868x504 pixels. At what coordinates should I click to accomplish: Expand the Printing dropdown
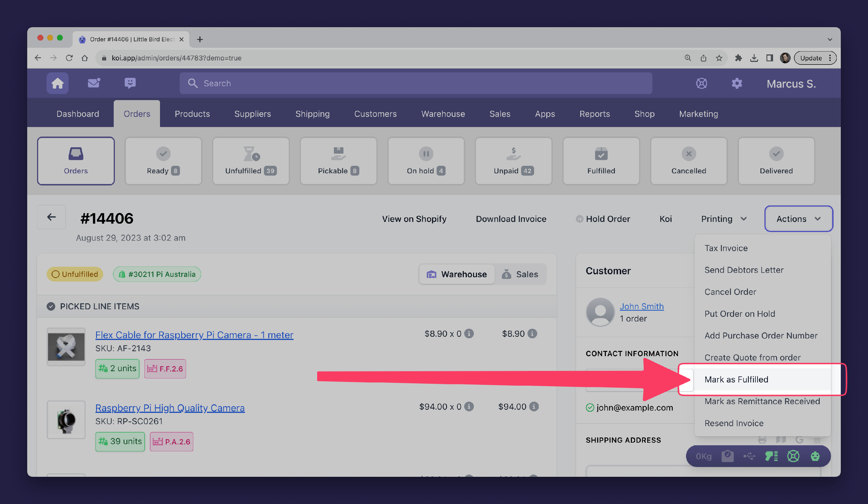(x=724, y=219)
